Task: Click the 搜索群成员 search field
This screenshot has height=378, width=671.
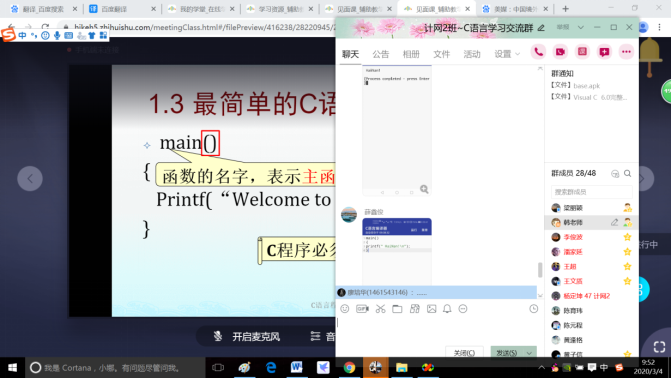Action: [x=591, y=192]
